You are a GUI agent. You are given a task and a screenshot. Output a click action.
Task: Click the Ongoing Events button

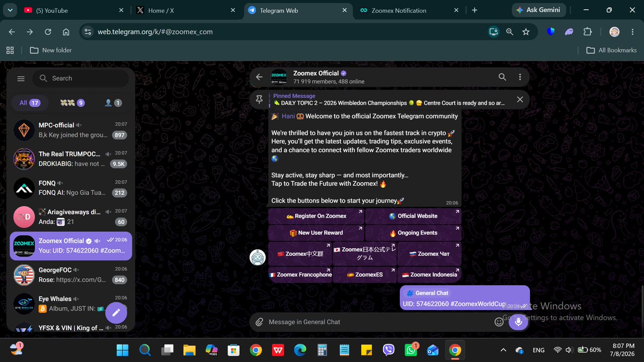(413, 233)
